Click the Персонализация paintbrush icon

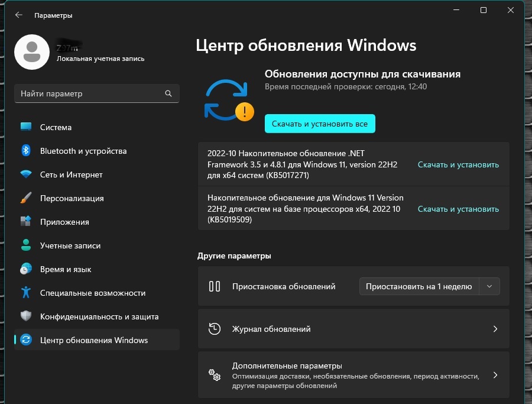point(26,198)
